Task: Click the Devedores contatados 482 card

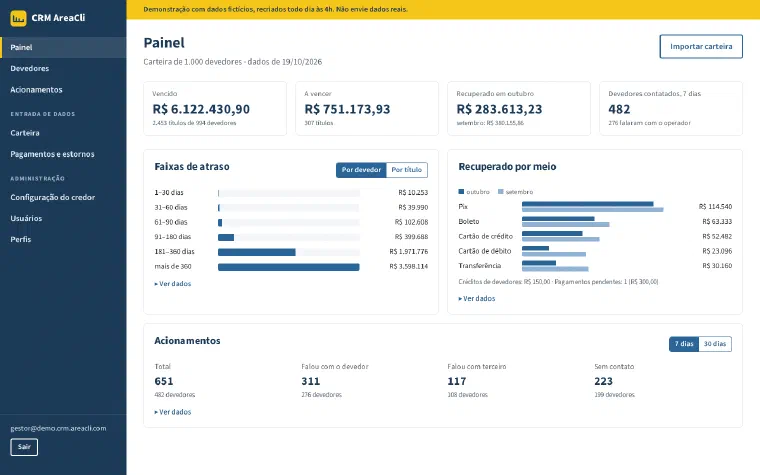Action: click(671, 109)
